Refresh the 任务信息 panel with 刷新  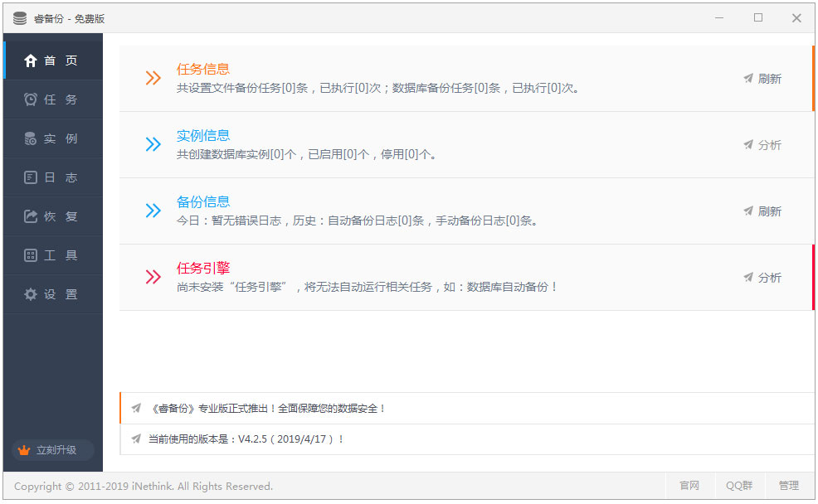pos(762,79)
